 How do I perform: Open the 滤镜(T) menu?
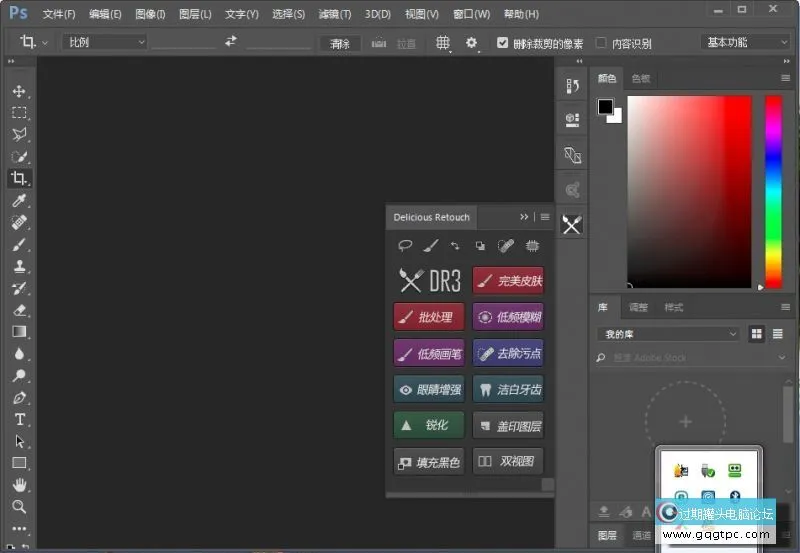[x=335, y=14]
